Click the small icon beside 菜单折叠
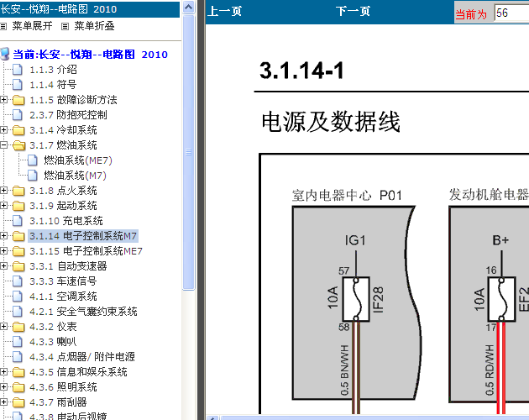 [x=65, y=26]
